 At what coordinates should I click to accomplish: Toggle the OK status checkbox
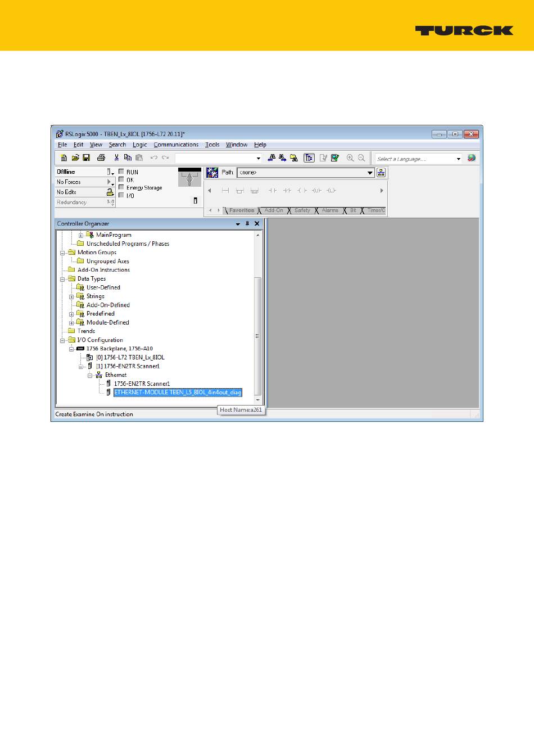point(121,179)
